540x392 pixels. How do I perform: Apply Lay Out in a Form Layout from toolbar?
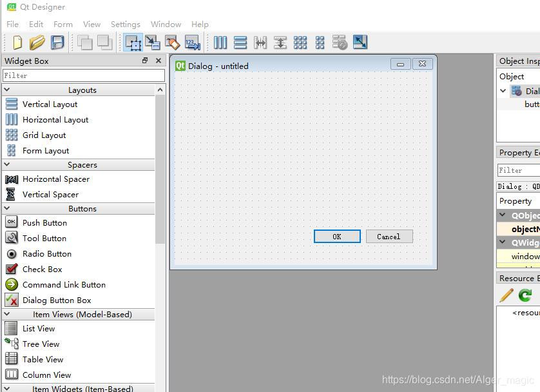tap(320, 43)
